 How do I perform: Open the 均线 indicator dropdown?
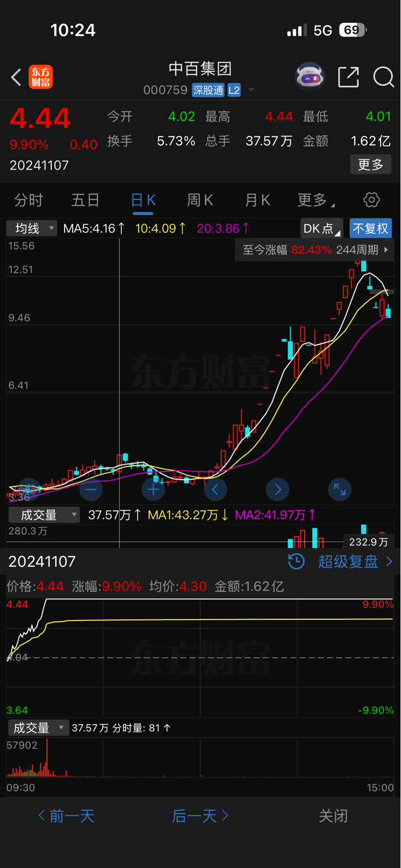(x=31, y=228)
